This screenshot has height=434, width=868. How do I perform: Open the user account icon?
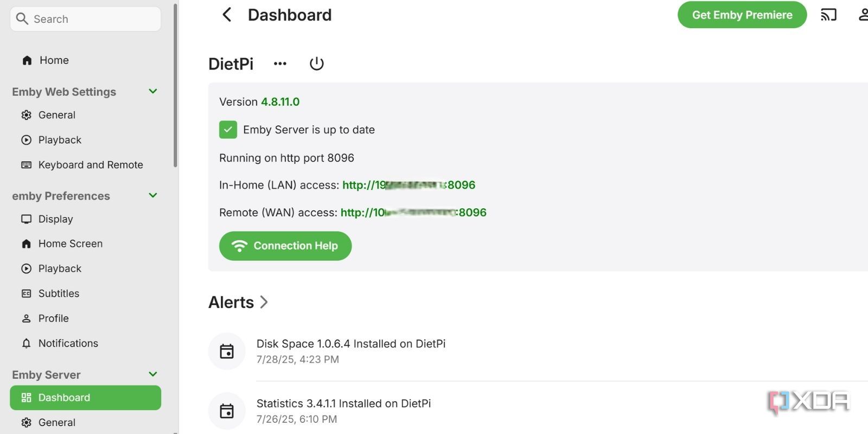pyautogui.click(x=863, y=15)
